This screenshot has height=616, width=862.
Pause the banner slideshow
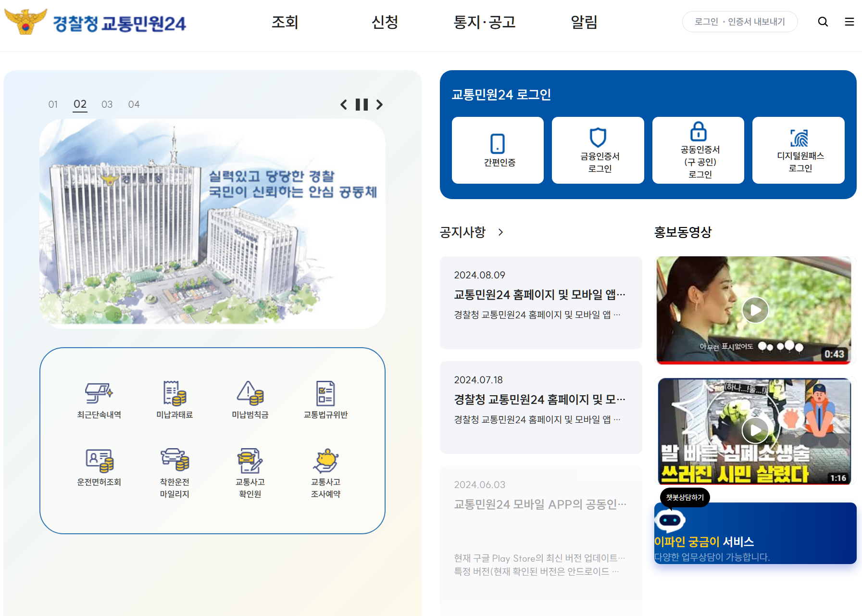pos(362,104)
